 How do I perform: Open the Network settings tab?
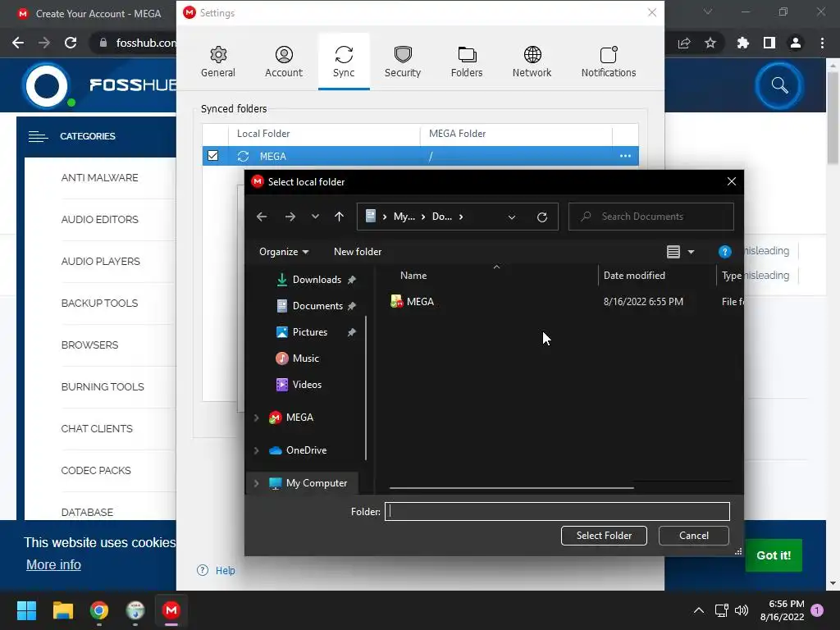532,62
